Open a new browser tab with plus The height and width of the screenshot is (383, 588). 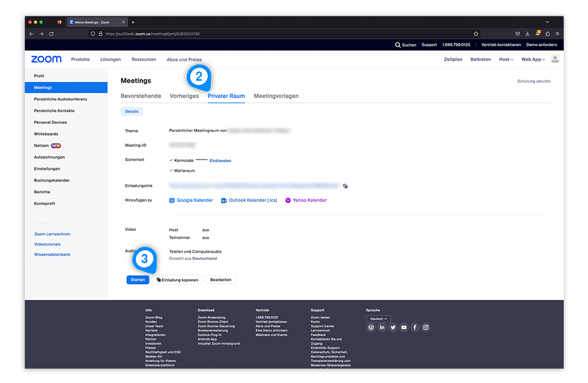tap(133, 22)
